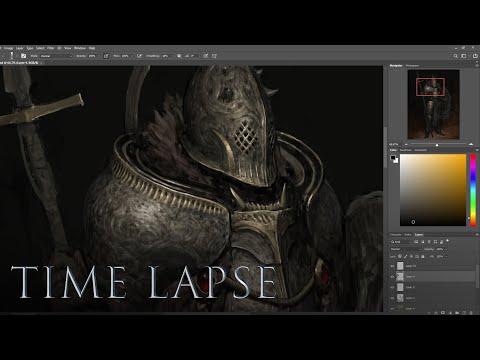Viewport: 480px width, 360px height.
Task: Click the vertical hue slider strip
Action: pyautogui.click(x=473, y=190)
